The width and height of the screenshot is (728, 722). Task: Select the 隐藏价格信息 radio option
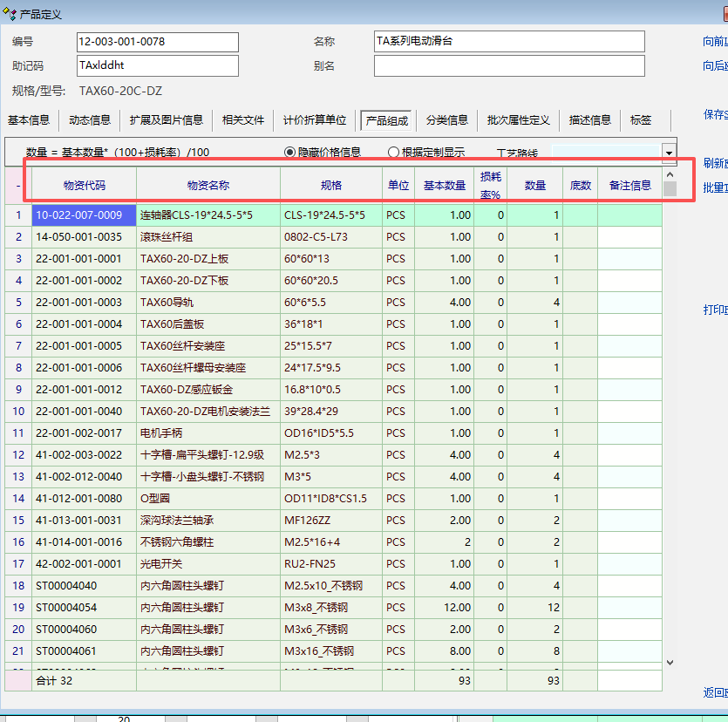coord(290,153)
